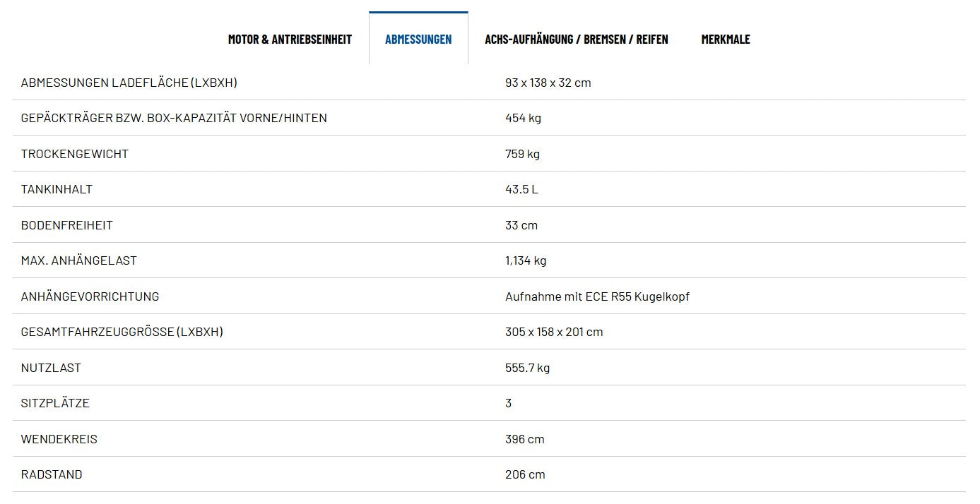Click the Sitzplätze row label

coord(55,403)
